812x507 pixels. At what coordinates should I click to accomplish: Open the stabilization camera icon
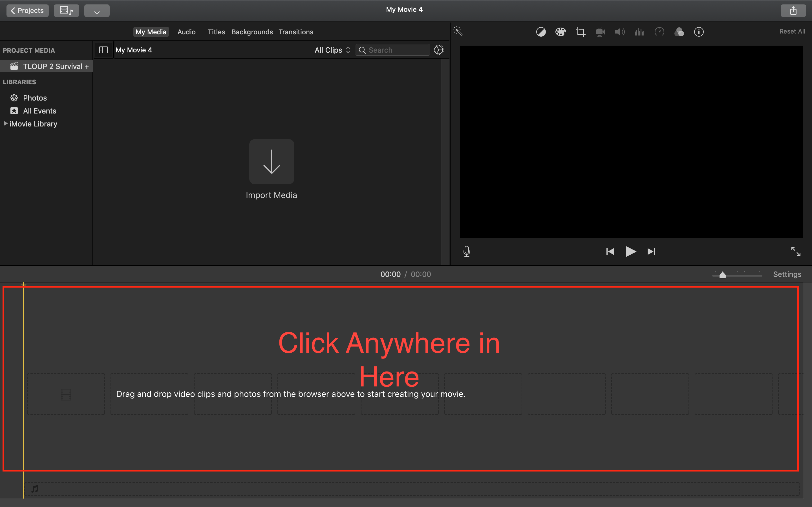pos(600,32)
